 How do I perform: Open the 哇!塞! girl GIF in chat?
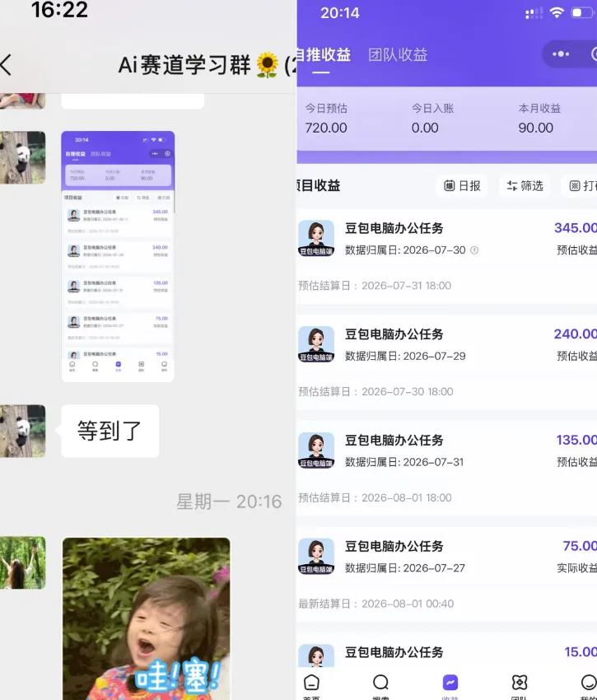point(147,618)
